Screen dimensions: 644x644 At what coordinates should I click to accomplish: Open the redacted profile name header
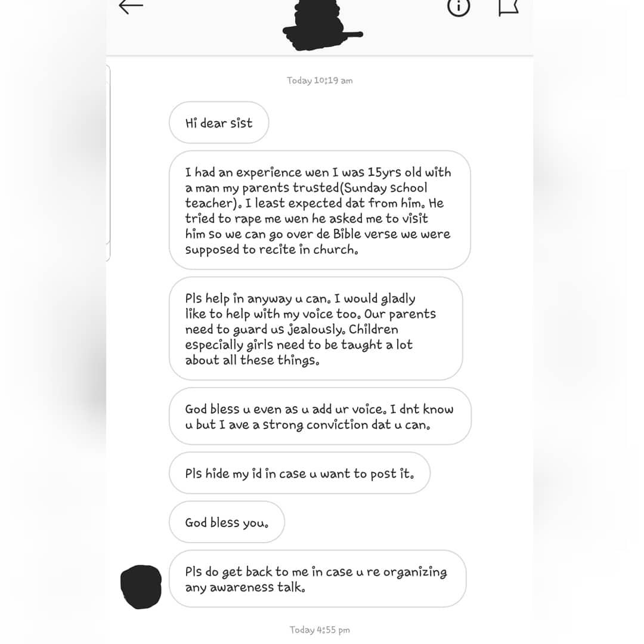pyautogui.click(x=323, y=24)
